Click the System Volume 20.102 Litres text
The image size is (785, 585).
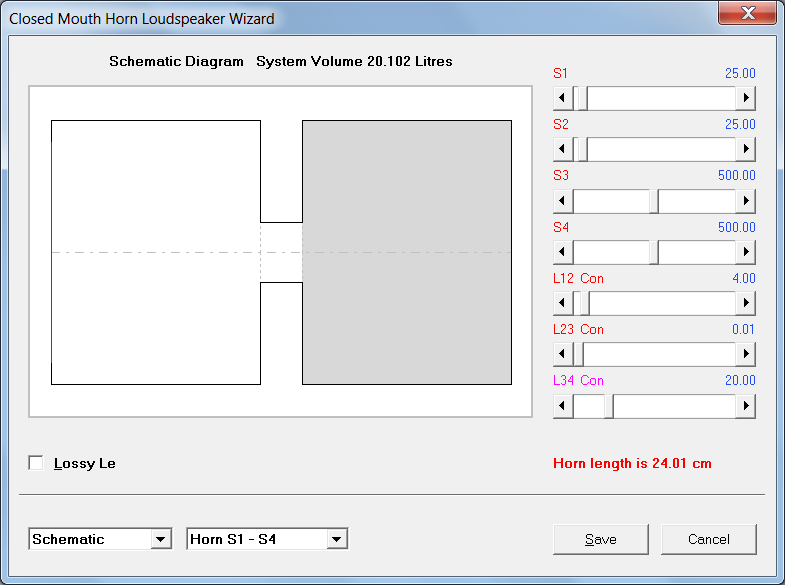(354, 62)
